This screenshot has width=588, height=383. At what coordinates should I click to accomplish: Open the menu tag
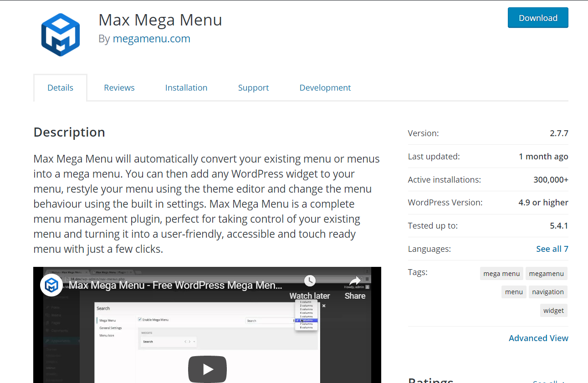pyautogui.click(x=514, y=291)
